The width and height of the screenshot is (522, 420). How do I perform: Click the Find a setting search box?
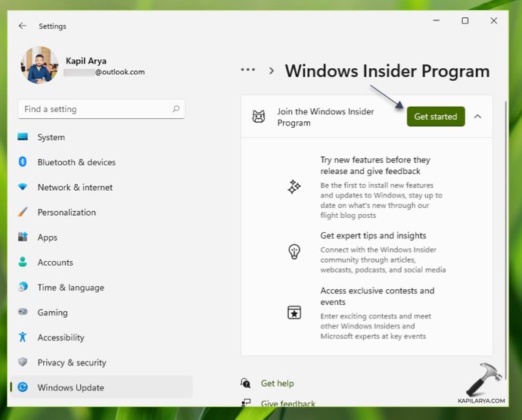pos(101,109)
